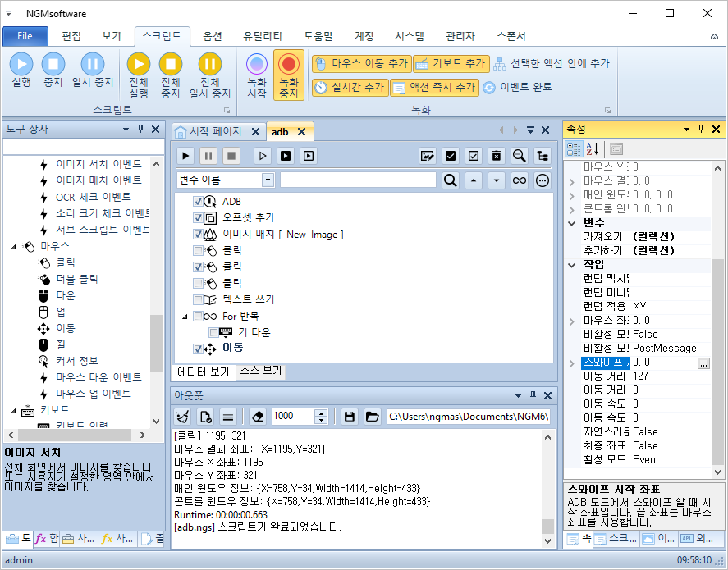The height and width of the screenshot is (570, 728).
Task: Collapse the 작업 property group
Action: [572, 265]
